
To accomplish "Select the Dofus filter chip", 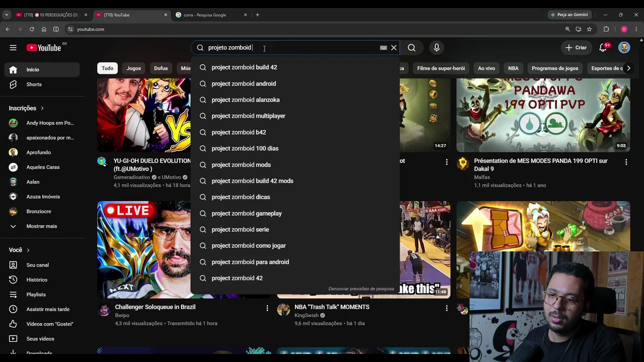I will tap(161, 68).
